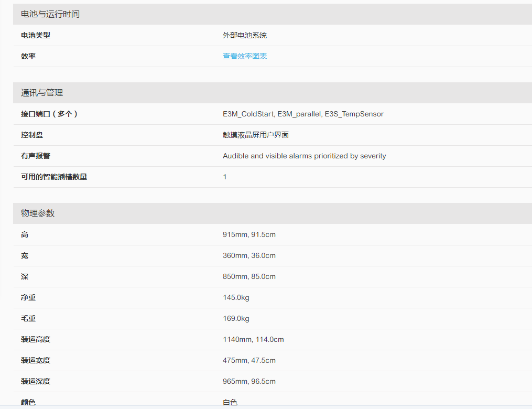The image size is (532, 409).
Task: Click the 可用的智能插槽数量 row label
Action: 54,177
